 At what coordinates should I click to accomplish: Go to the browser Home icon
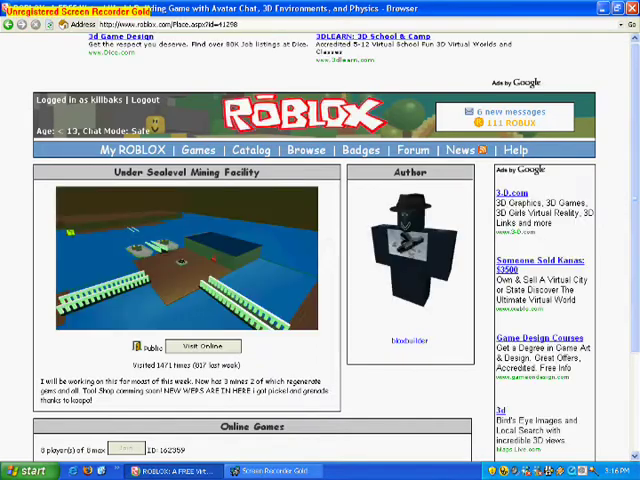[x=64, y=24]
